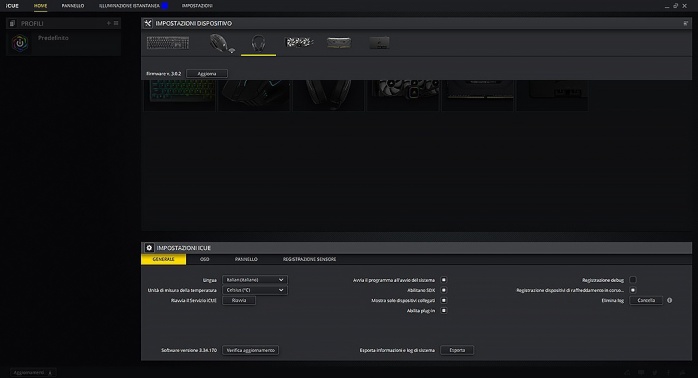Image resolution: width=698 pixels, height=378 pixels.
Task: Open the temperature unit Celsius dropdown
Action: point(255,290)
